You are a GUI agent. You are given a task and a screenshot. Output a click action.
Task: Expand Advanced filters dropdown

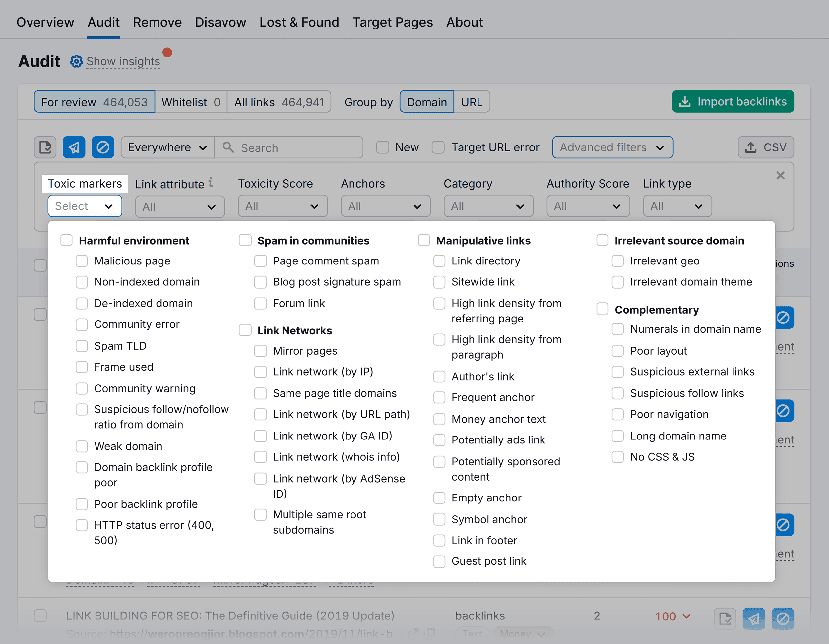613,147
